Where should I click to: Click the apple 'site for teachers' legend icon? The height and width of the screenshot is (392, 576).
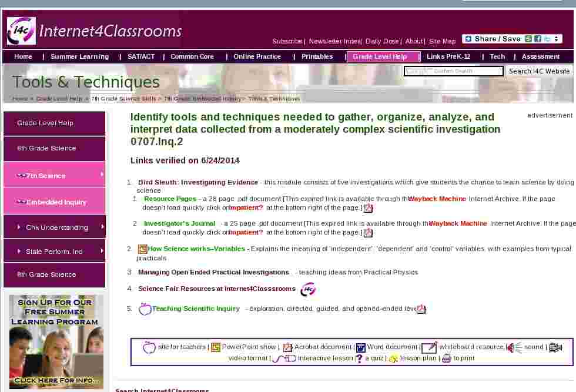(149, 347)
